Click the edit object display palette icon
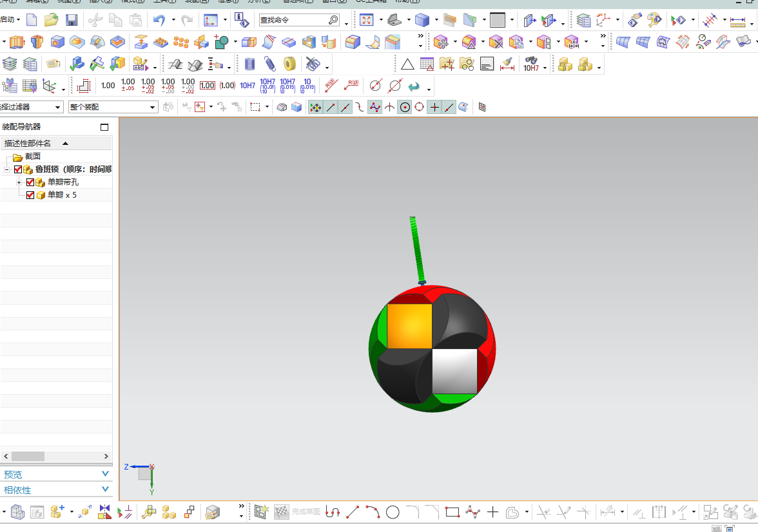 [654, 20]
